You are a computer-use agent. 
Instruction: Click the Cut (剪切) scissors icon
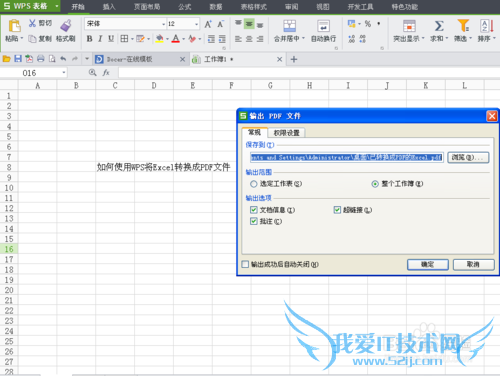point(32,23)
